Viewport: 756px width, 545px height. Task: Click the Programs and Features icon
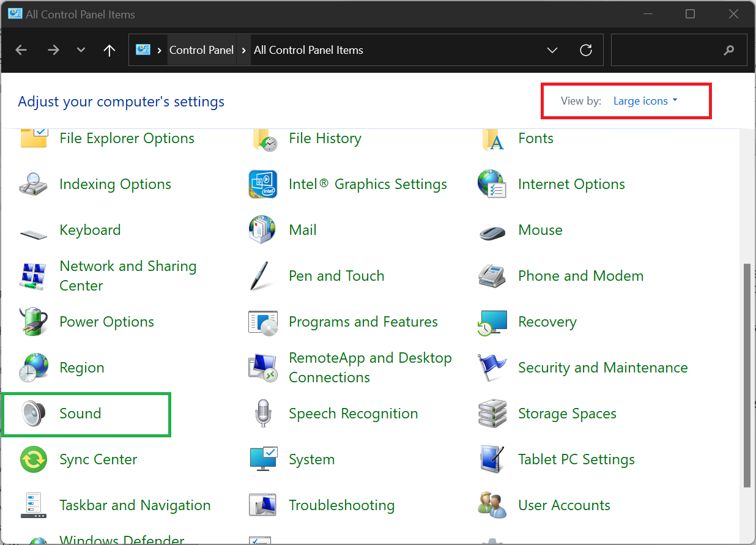point(263,322)
